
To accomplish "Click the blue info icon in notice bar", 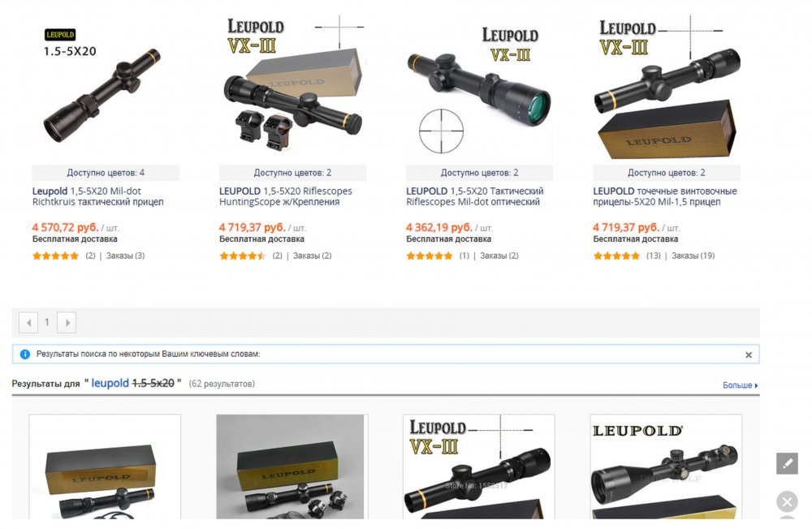I will pos(24,354).
